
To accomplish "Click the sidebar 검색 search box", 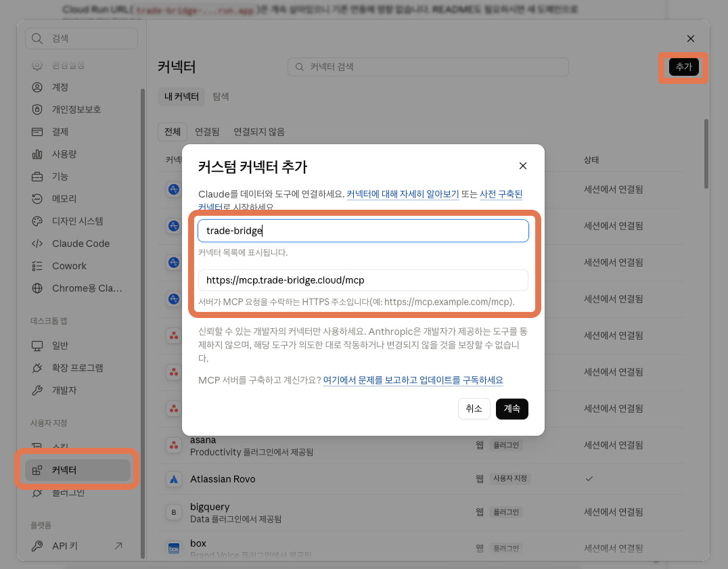I will click(82, 39).
